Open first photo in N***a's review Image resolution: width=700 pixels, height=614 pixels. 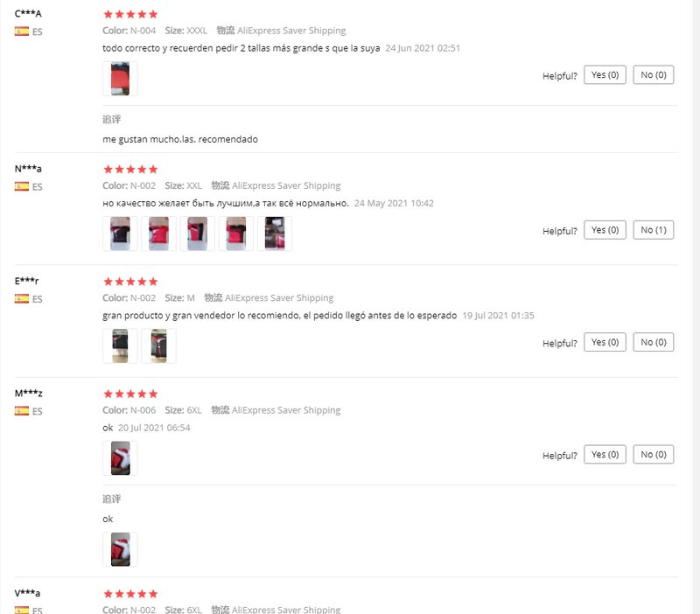(x=120, y=234)
